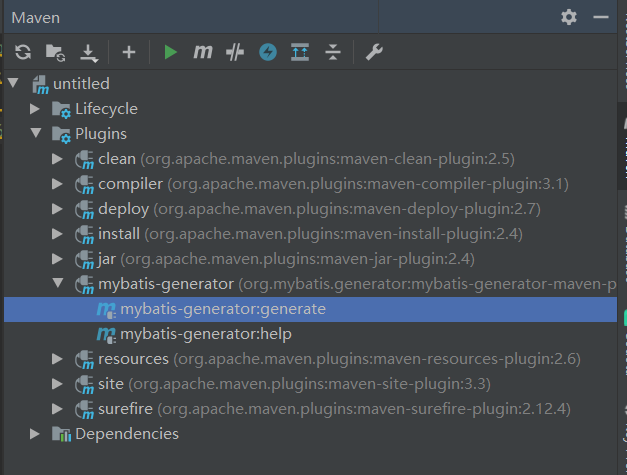Collapse the Plugins node
The image size is (627, 475).
(36, 133)
